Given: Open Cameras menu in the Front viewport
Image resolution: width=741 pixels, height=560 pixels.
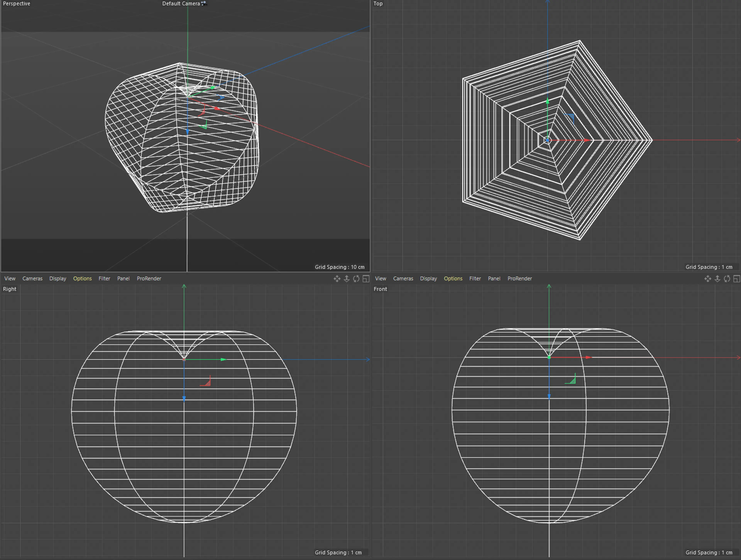Looking at the screenshot, I should pos(403,278).
